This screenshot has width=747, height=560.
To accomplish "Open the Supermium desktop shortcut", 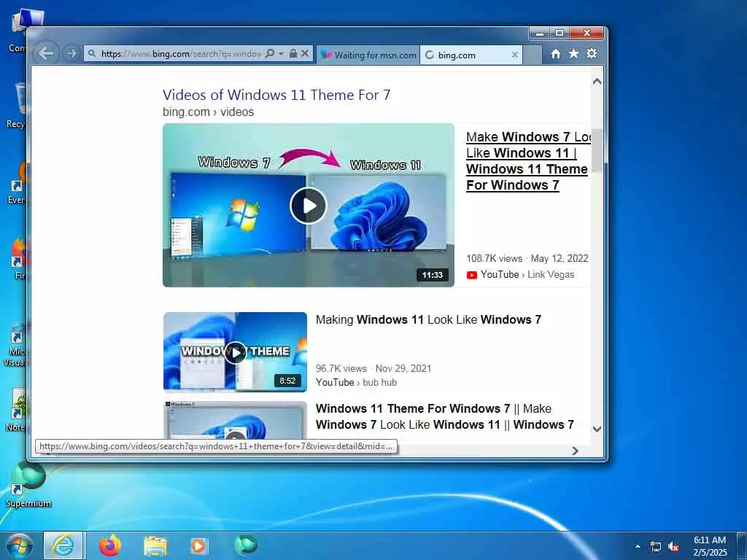I will (28, 485).
